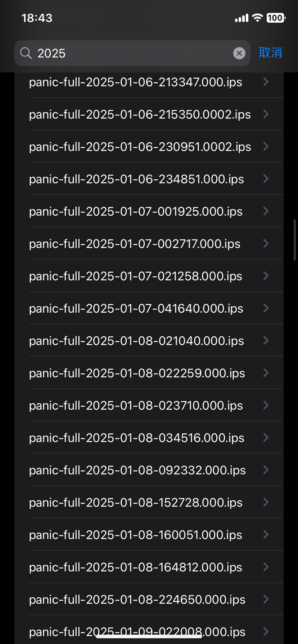Tap the 取消 cancel button
Image resolution: width=298 pixels, height=644 pixels.
pyautogui.click(x=270, y=53)
